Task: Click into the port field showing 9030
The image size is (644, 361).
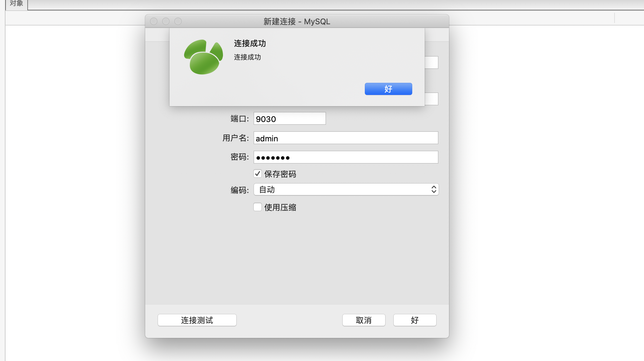Action: 289,119
